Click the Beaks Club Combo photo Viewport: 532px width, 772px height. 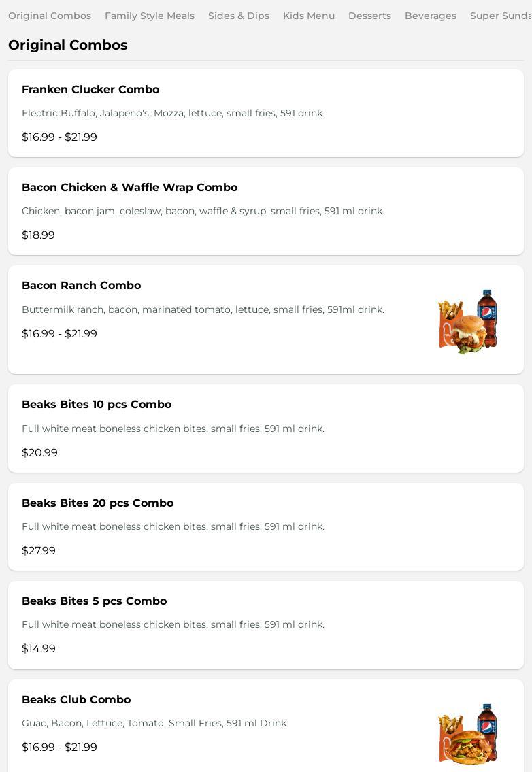point(468,734)
